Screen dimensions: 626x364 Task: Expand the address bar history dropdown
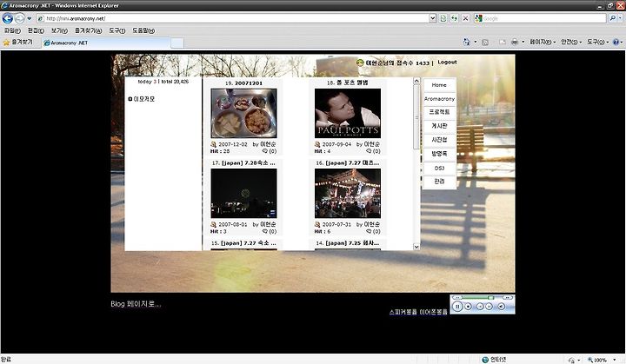coord(432,18)
